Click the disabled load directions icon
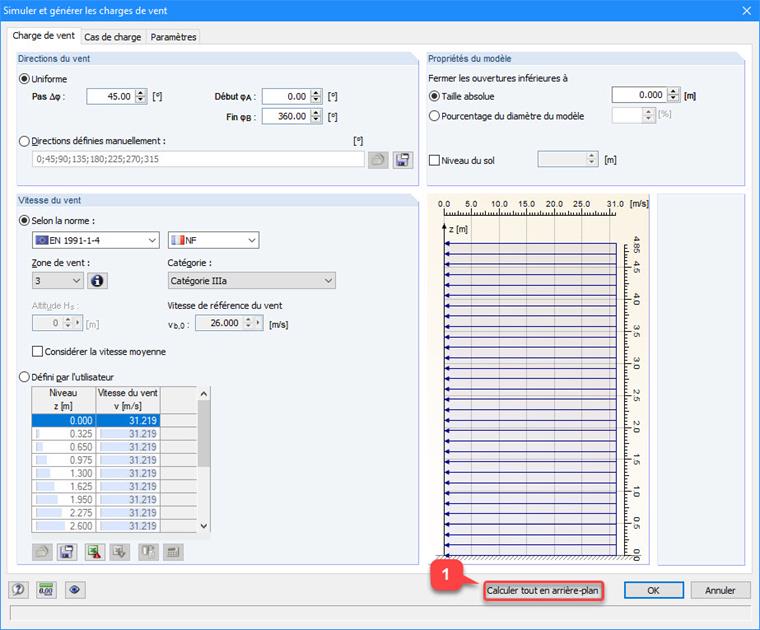 click(378, 159)
